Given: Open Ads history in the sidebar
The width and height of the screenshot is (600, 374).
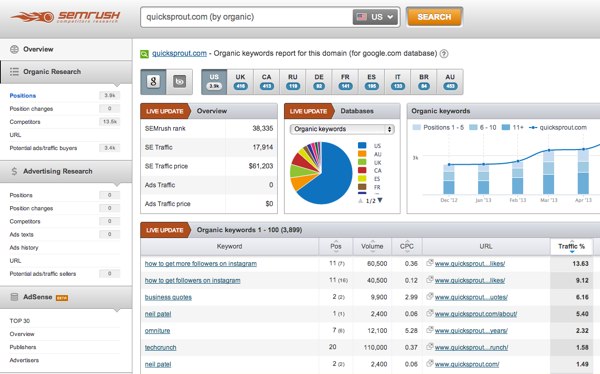Looking at the screenshot, I should click(x=24, y=248).
